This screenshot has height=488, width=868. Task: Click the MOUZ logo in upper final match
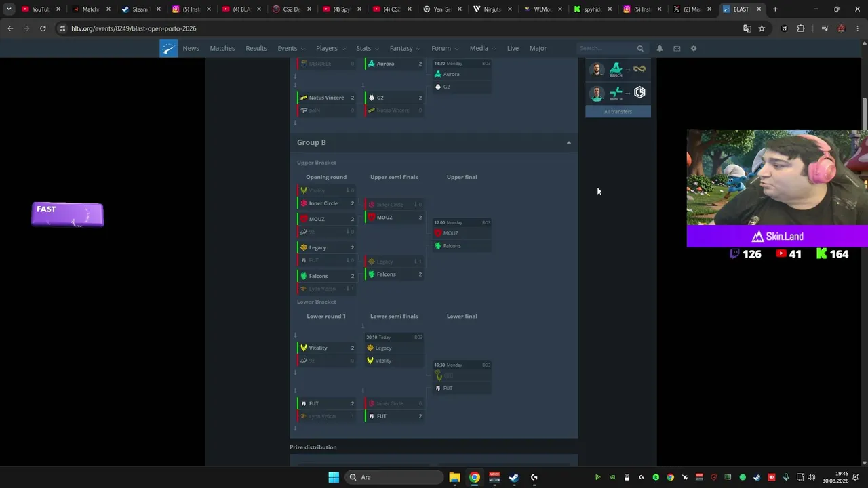[438, 233]
